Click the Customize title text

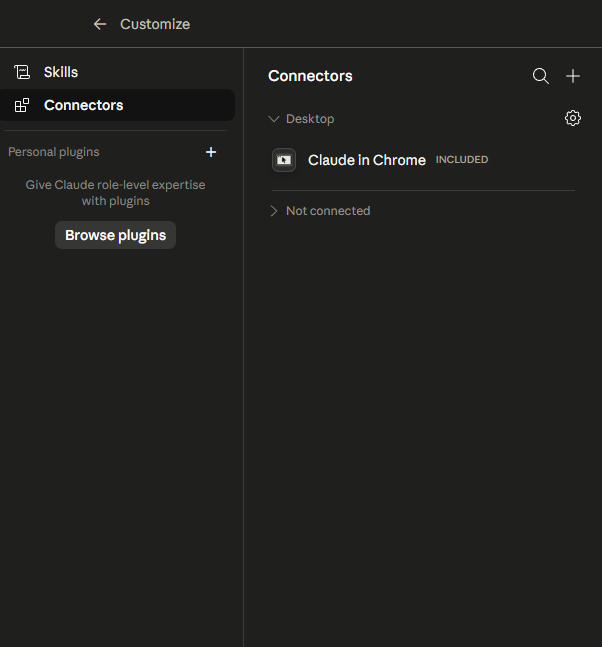point(155,24)
